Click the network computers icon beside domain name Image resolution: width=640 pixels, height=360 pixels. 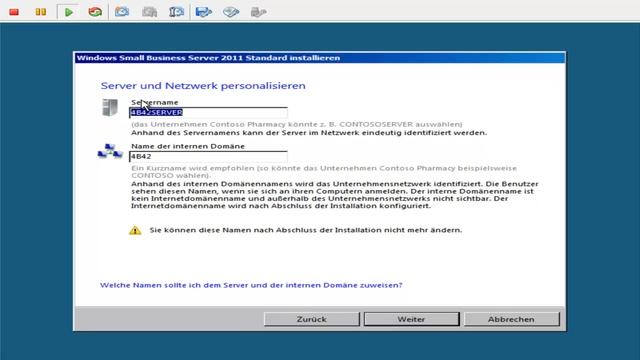pos(110,151)
